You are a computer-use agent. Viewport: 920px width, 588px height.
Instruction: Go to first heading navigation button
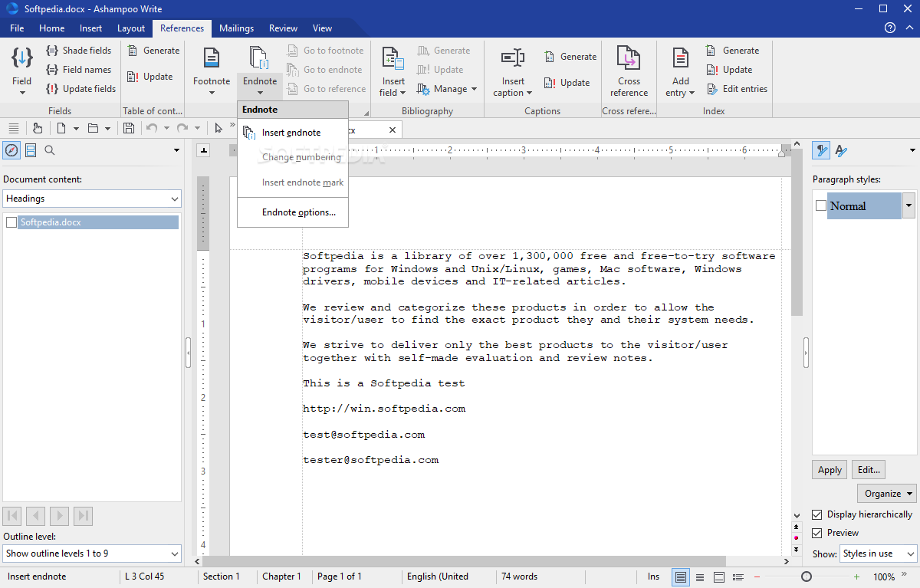(12, 516)
